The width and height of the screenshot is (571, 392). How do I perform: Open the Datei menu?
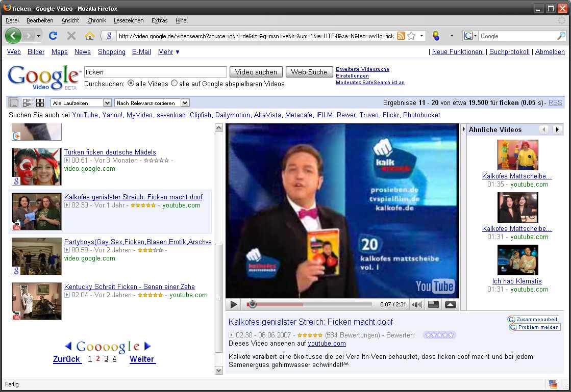click(12, 20)
